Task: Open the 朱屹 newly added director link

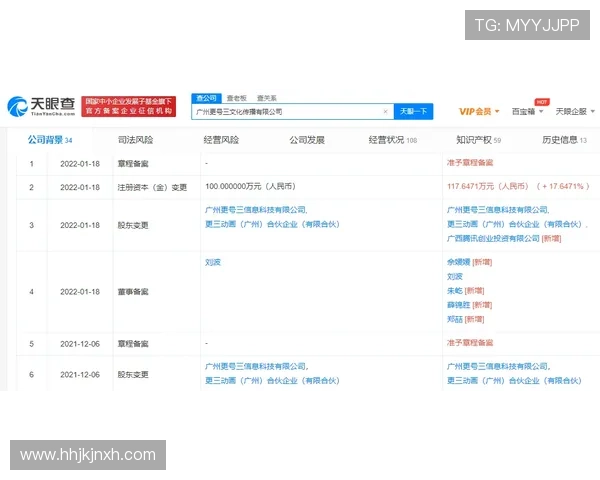Action: pyautogui.click(x=455, y=291)
